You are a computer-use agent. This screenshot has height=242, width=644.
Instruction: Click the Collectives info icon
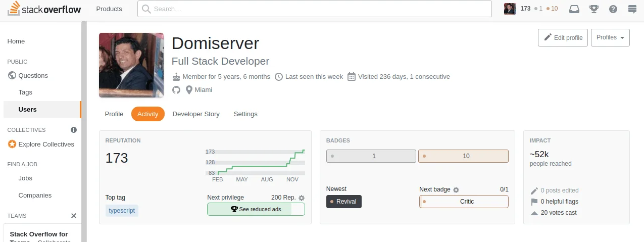pos(74,130)
